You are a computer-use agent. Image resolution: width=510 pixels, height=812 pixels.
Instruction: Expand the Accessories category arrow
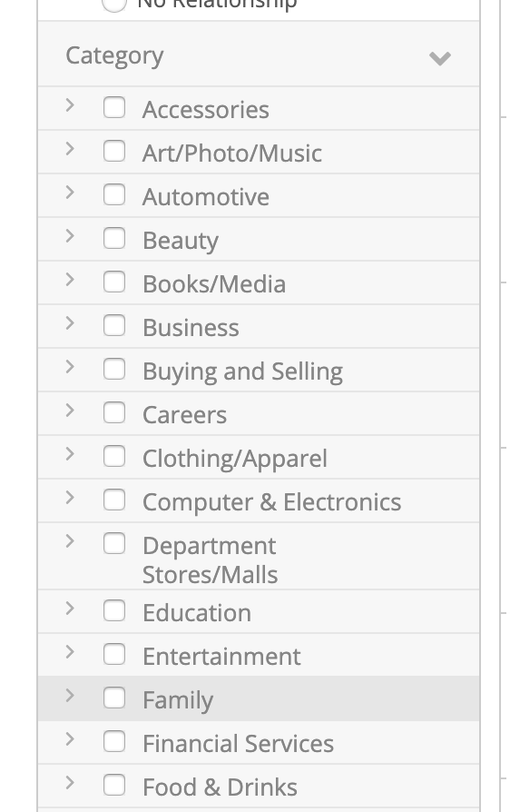[x=71, y=105]
